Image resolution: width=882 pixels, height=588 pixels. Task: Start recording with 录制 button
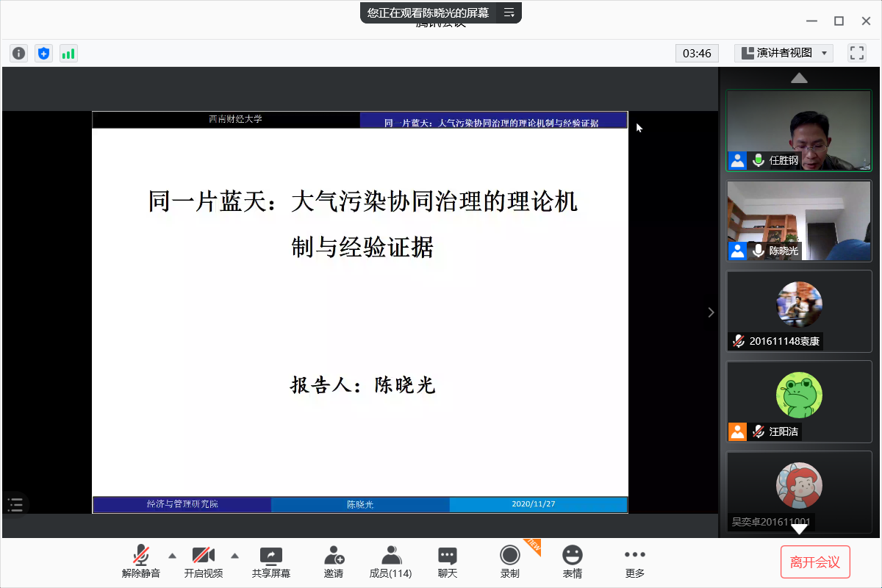point(509,562)
